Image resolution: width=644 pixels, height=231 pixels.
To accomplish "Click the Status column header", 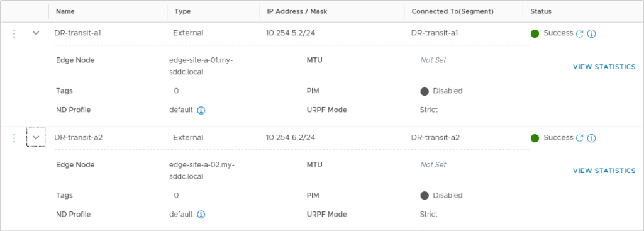I will (x=541, y=11).
